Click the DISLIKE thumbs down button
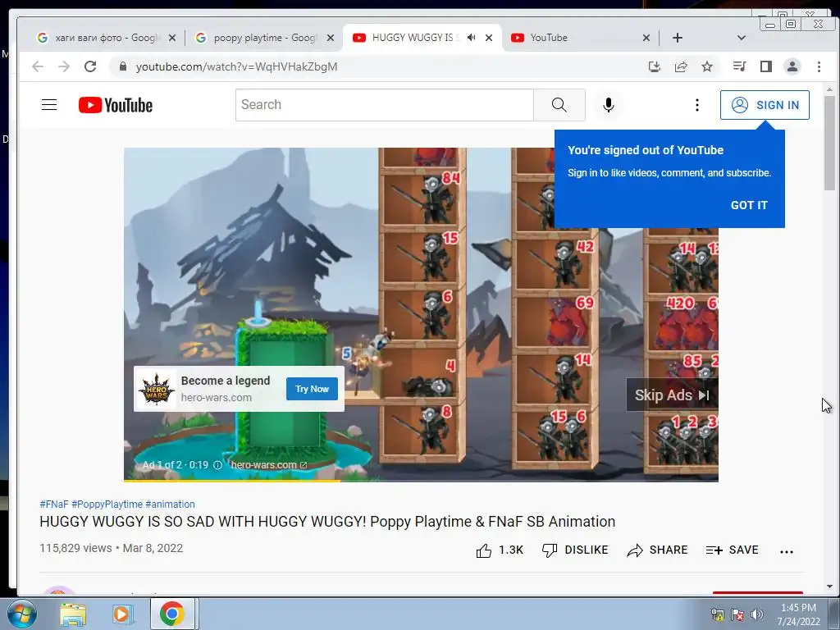This screenshot has width=840, height=630. 575,550
